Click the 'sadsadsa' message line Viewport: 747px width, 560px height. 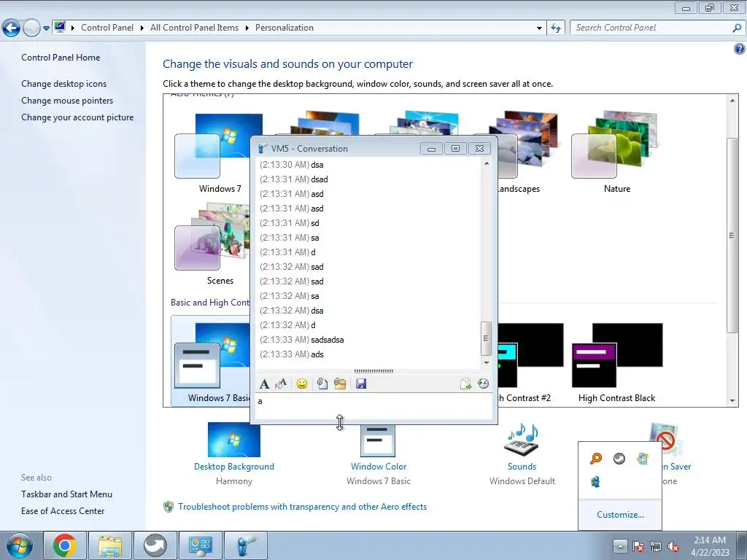pyautogui.click(x=328, y=340)
